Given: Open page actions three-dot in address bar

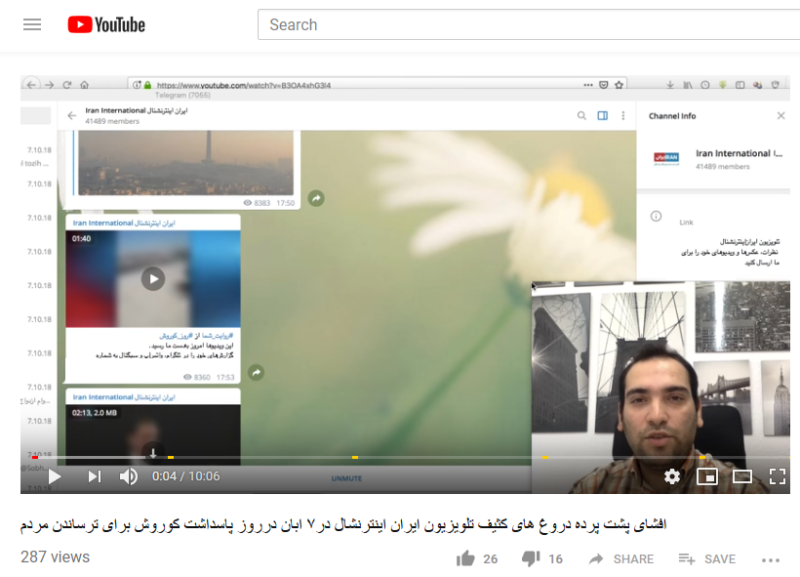Looking at the screenshot, I should tap(588, 85).
